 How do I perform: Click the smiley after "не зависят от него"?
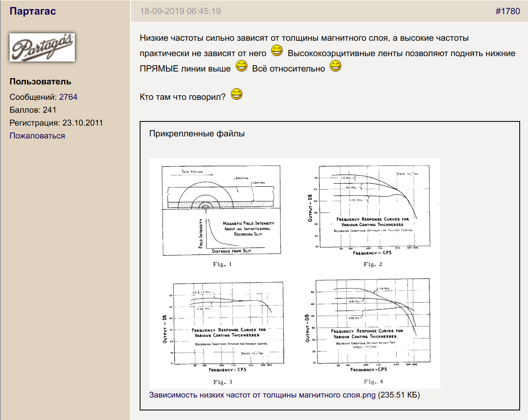pos(277,51)
